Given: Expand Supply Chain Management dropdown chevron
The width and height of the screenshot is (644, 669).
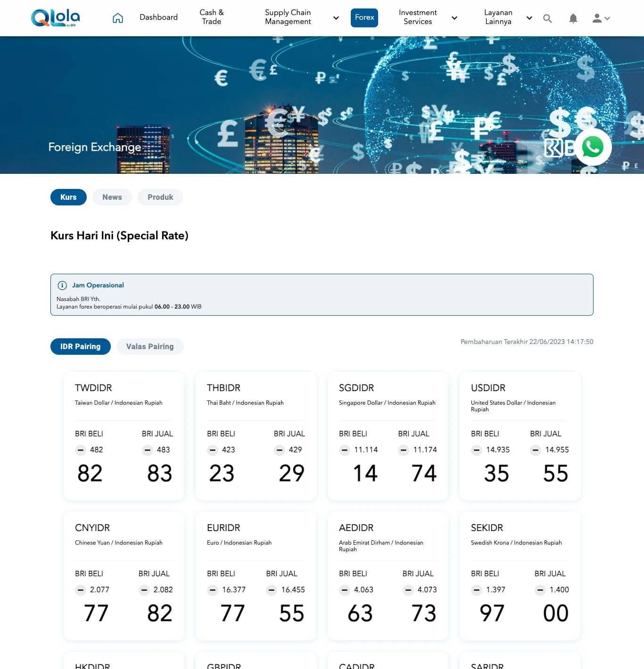Looking at the screenshot, I should [x=336, y=18].
